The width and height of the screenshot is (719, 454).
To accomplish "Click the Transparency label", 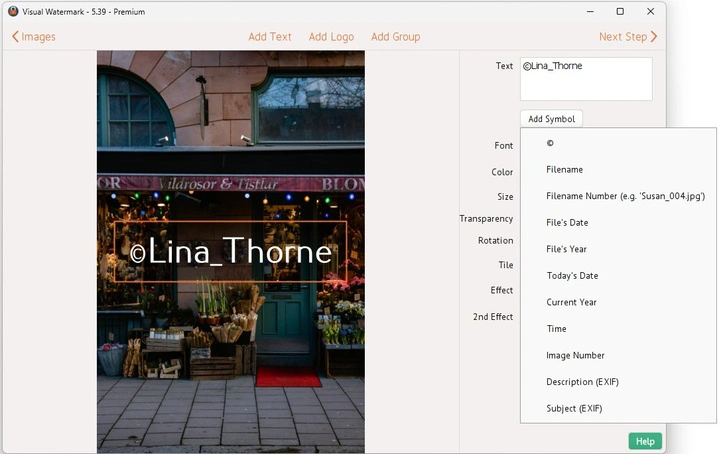I will (486, 219).
